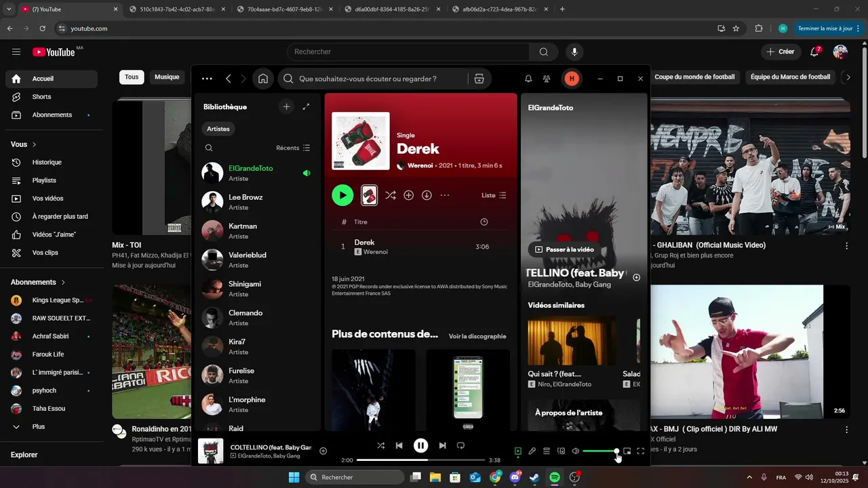
Task: Skip to the next track
Action: 442,445
